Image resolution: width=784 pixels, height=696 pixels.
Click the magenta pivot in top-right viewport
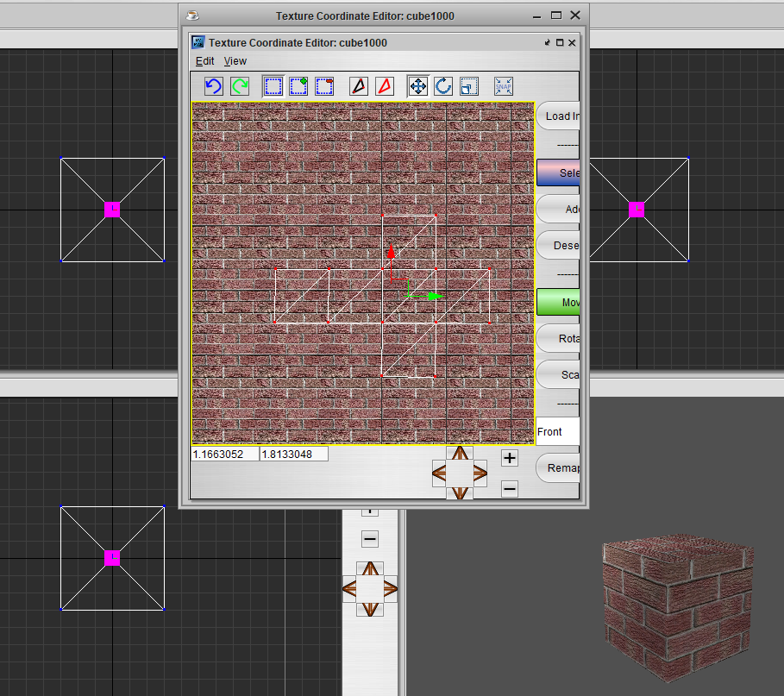[637, 210]
